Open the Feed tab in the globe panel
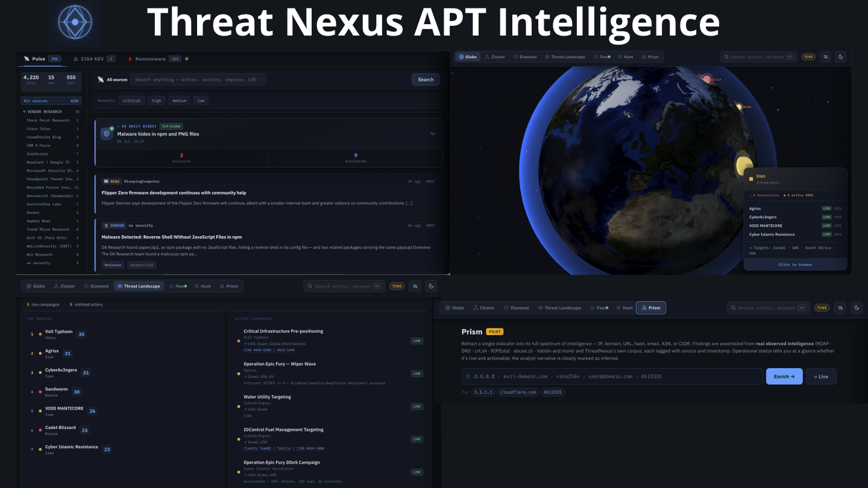868x488 pixels. coord(601,57)
